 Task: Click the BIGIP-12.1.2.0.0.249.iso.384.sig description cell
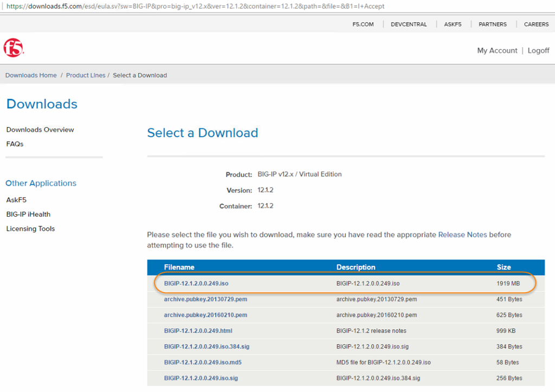[x=378, y=378]
